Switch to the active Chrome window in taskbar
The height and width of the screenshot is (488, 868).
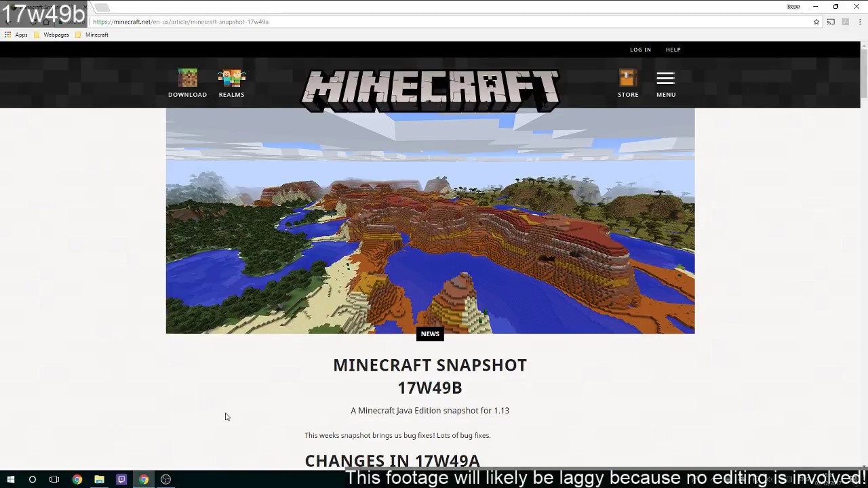click(144, 479)
